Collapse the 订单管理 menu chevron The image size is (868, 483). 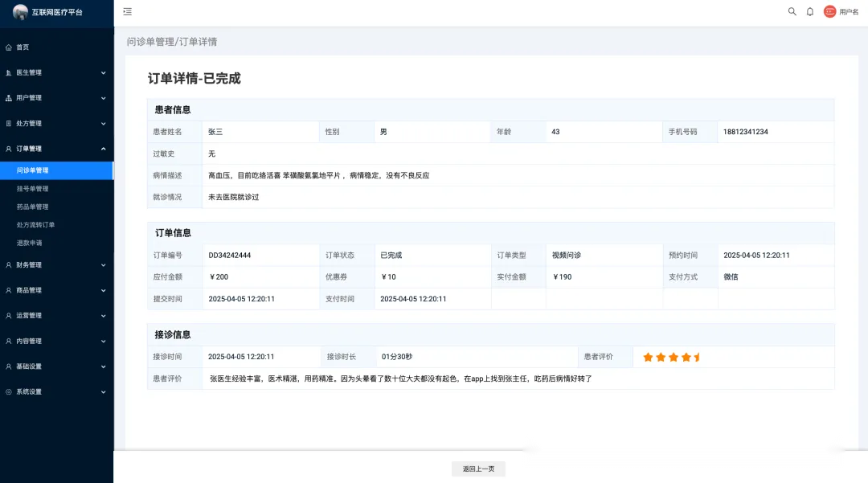103,149
